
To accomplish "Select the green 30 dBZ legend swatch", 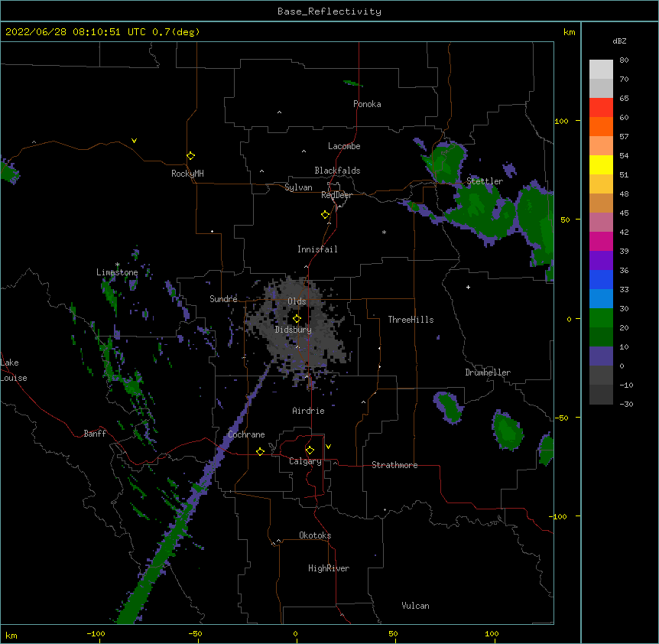I will pos(601,318).
